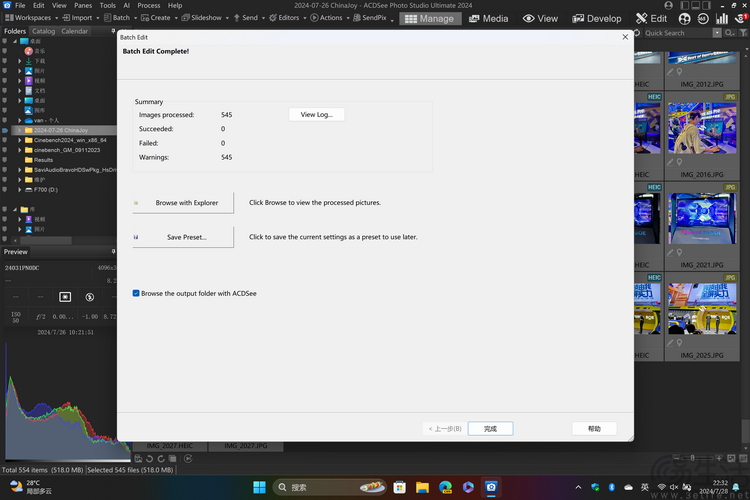Image resolution: width=750 pixels, height=500 pixels.
Task: Toggle left pane layout icon
Action: coord(684,5)
